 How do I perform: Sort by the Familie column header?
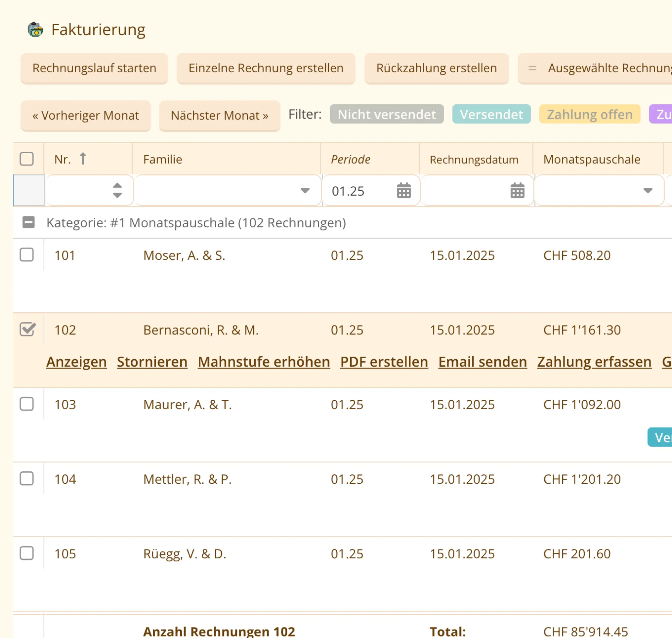point(162,159)
